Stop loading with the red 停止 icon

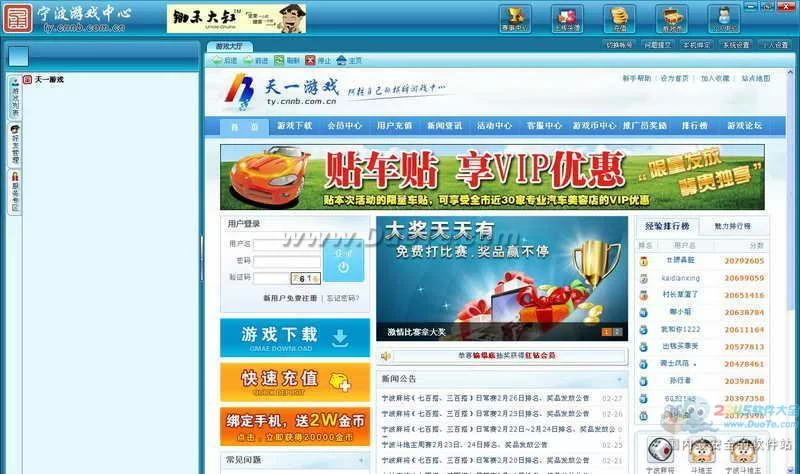(318, 61)
